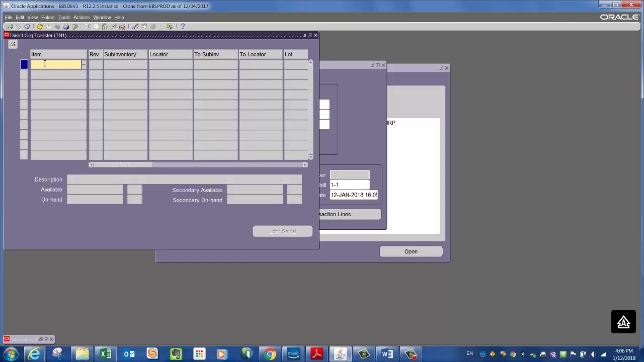Open the File menu
Screen dimensions: 644x362
(9, 17)
